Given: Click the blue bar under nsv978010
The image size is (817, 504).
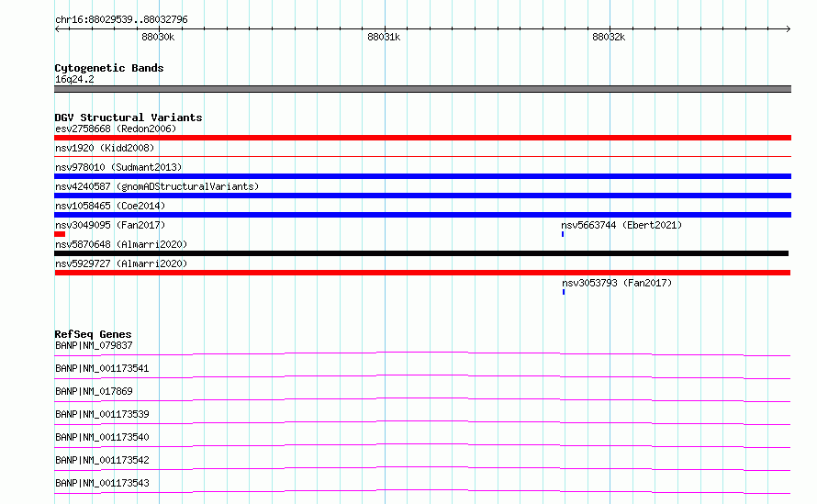Looking at the screenshot, I should tap(422, 176).
